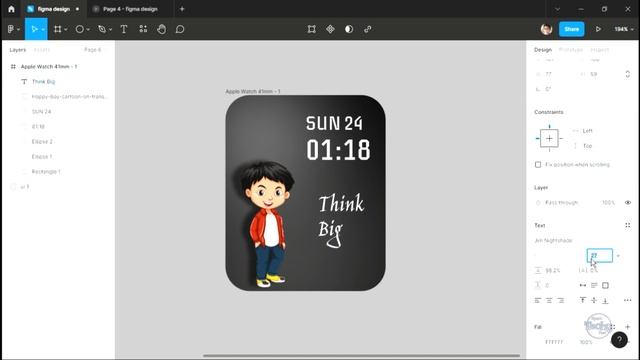The image size is (640, 360).
Task: Toggle constrain proportions link icon
Action: pos(628,74)
